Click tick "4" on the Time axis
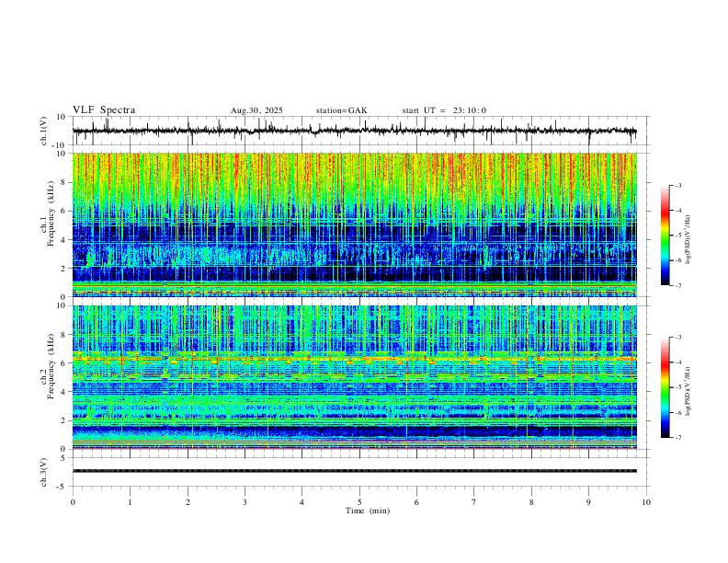728x563 pixels. (302, 502)
